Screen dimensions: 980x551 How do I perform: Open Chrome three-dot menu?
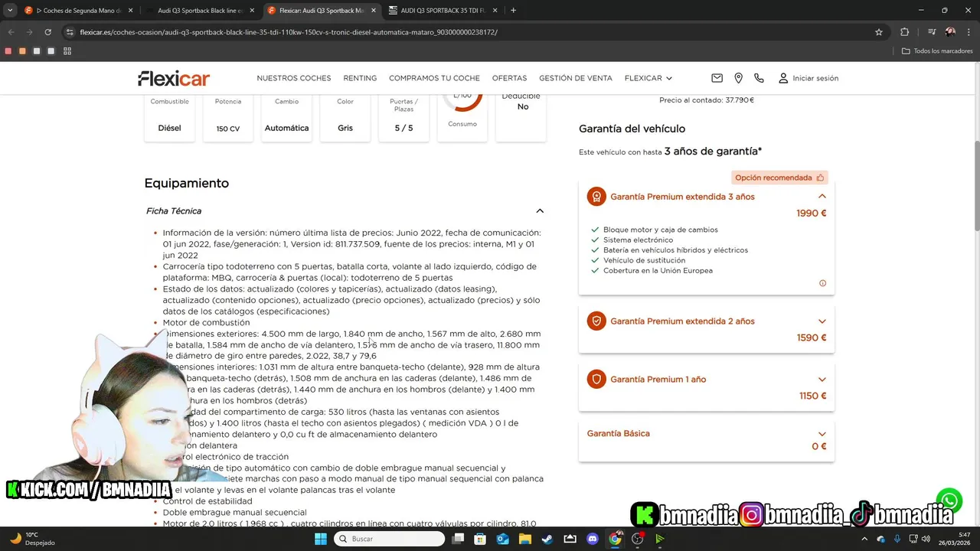tap(969, 32)
